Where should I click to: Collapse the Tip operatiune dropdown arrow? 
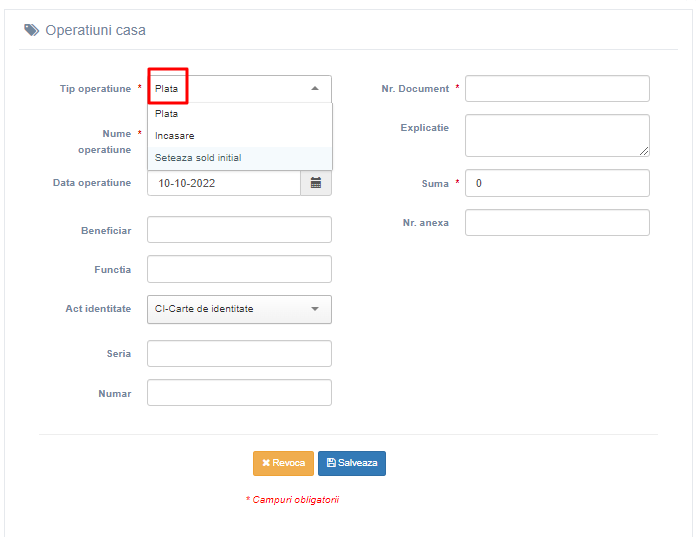[x=315, y=89]
